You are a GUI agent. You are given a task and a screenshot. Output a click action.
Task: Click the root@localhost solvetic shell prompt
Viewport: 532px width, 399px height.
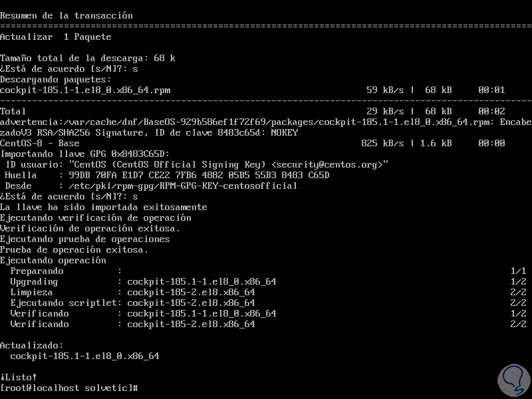[x=69, y=388]
